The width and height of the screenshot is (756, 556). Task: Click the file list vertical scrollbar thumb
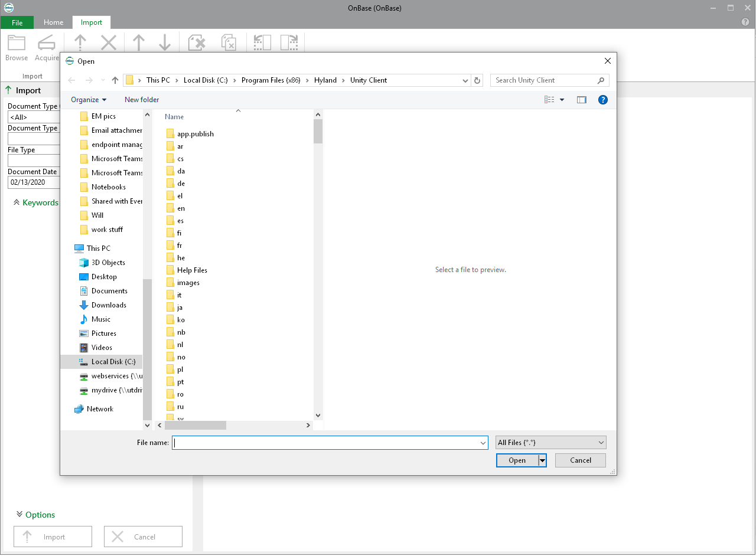[318, 132]
